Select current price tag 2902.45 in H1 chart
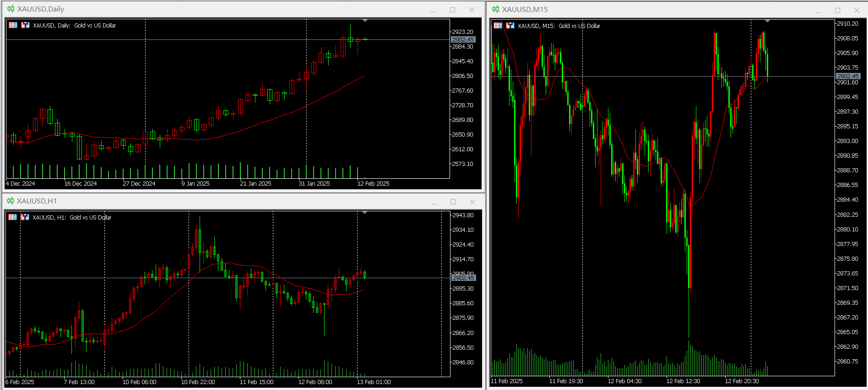868x390 pixels. 464,278
